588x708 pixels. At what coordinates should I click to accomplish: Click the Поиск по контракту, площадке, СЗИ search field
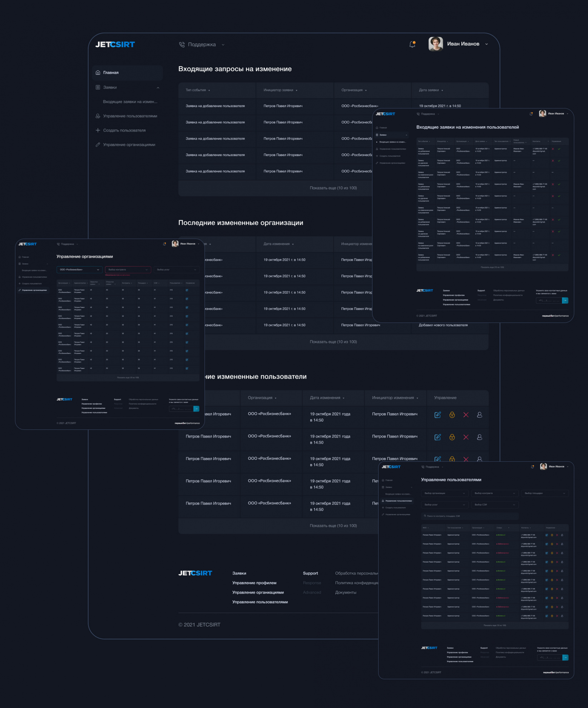tap(470, 516)
